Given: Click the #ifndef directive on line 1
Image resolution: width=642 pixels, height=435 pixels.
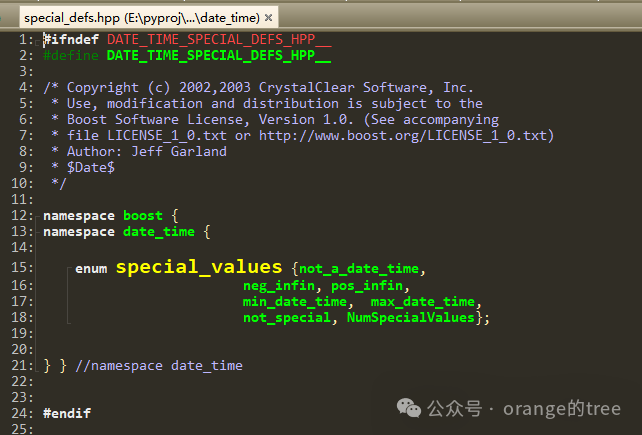Looking at the screenshot, I should pyautogui.click(x=71, y=39).
